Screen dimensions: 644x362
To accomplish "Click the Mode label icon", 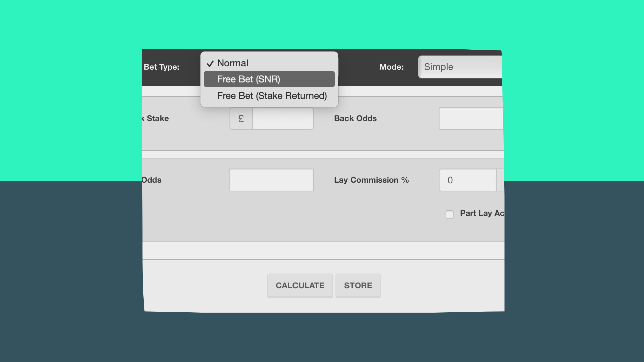I will [x=391, y=66].
